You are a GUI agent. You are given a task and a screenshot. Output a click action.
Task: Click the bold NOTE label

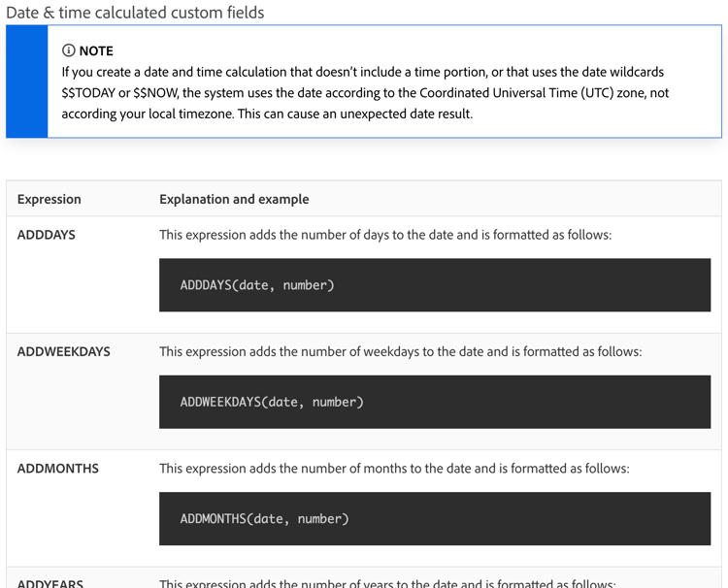pyautogui.click(x=96, y=50)
